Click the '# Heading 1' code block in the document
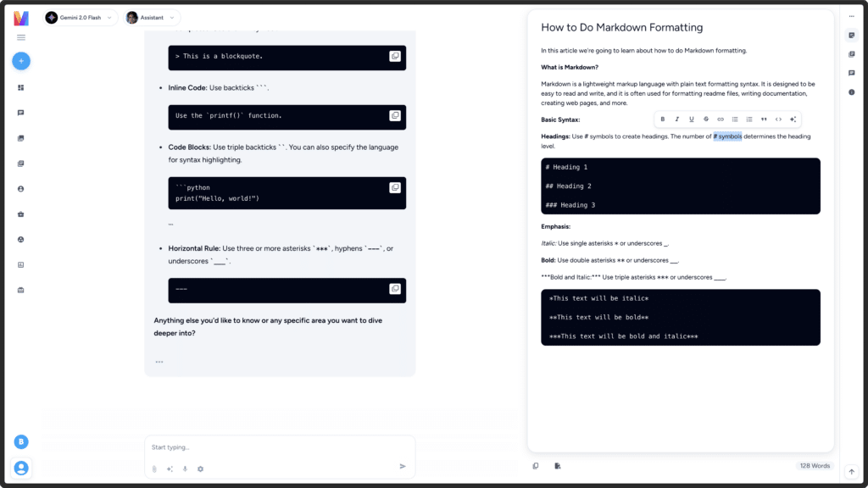 click(681, 186)
